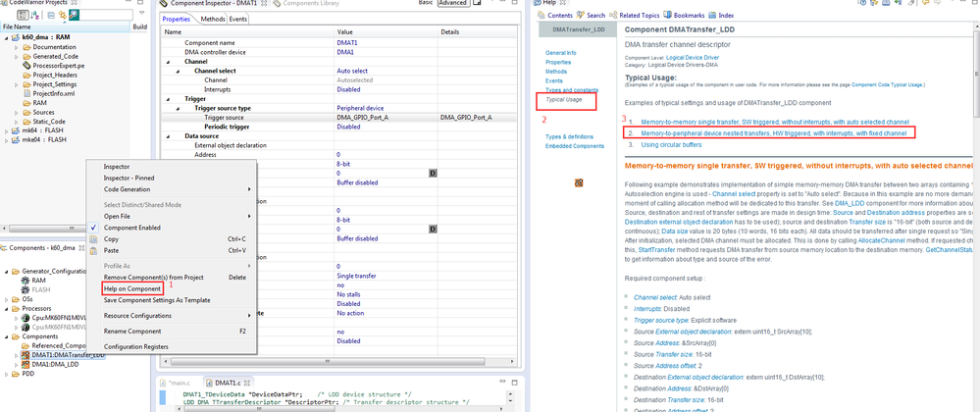980x412 pixels.
Task: Click the sort order icon in Projects toolbar
Action: 35,15
